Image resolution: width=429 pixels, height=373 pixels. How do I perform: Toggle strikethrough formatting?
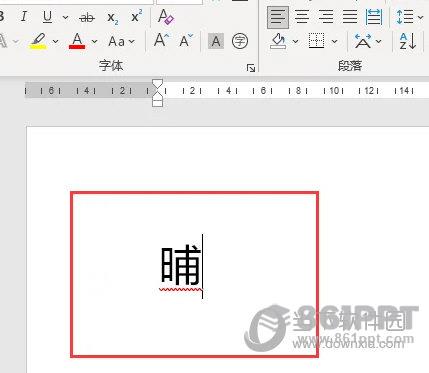87,17
